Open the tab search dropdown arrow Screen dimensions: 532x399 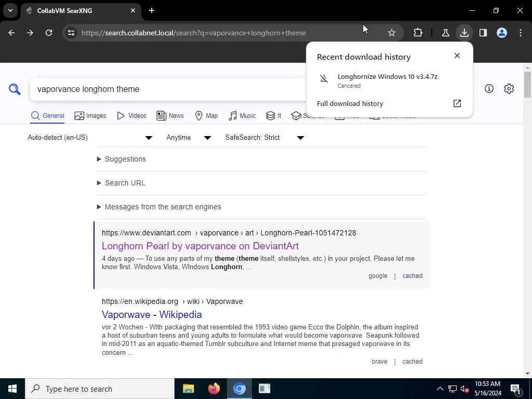10,10
